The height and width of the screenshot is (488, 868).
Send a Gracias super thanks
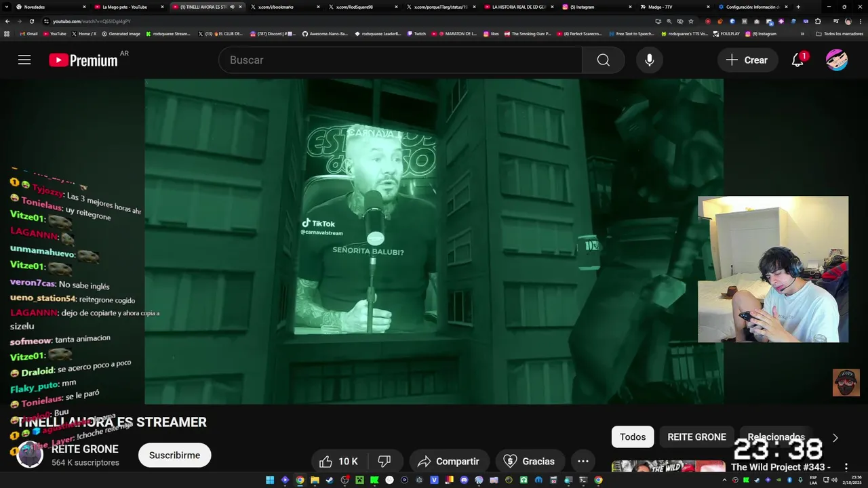pos(530,461)
